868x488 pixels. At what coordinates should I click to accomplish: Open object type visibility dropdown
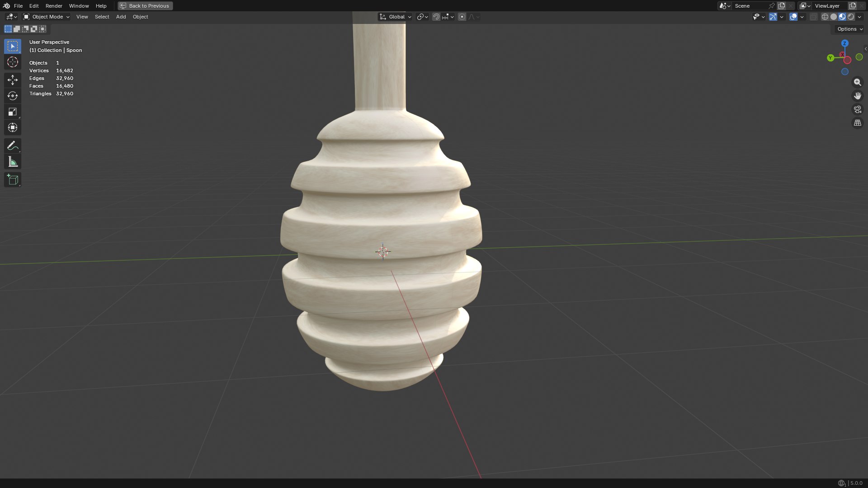coord(759,17)
